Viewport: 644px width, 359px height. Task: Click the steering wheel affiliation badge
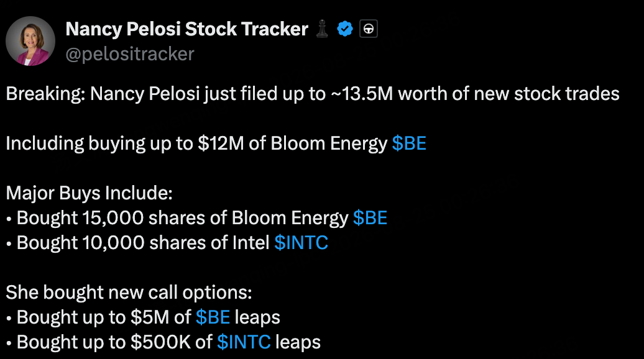369,29
